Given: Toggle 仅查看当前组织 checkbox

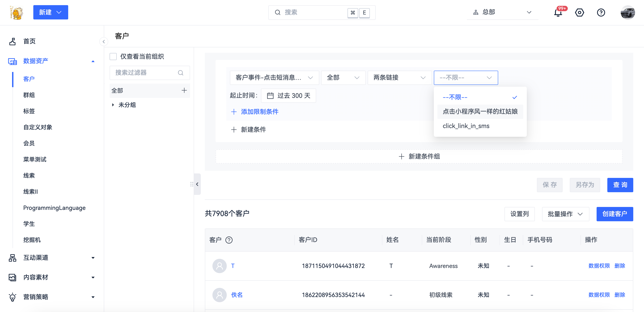Looking at the screenshot, I should tap(113, 57).
